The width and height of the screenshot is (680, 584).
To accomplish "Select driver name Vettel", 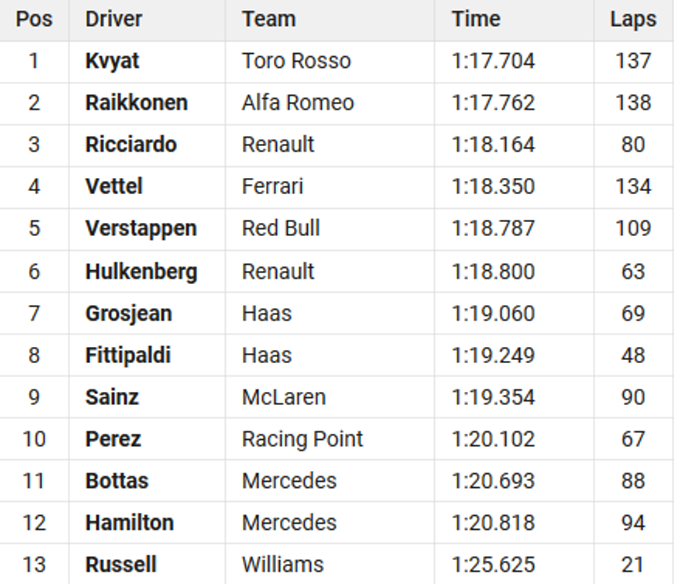I will click(114, 187).
